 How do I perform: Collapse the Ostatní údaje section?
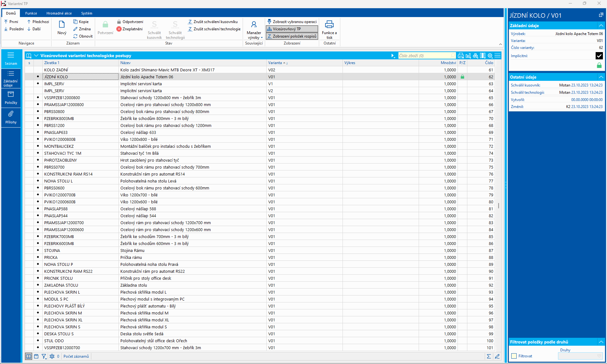pos(601,77)
